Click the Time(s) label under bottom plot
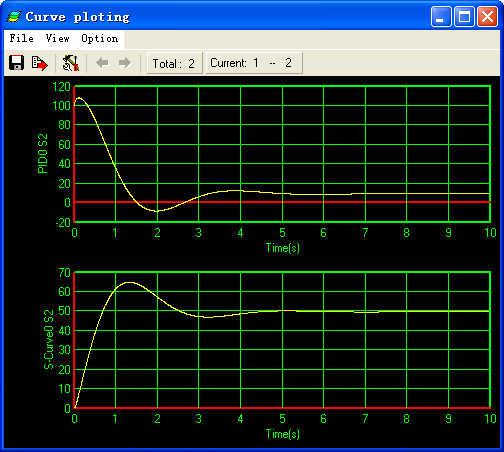The image size is (504, 452). coord(283,434)
